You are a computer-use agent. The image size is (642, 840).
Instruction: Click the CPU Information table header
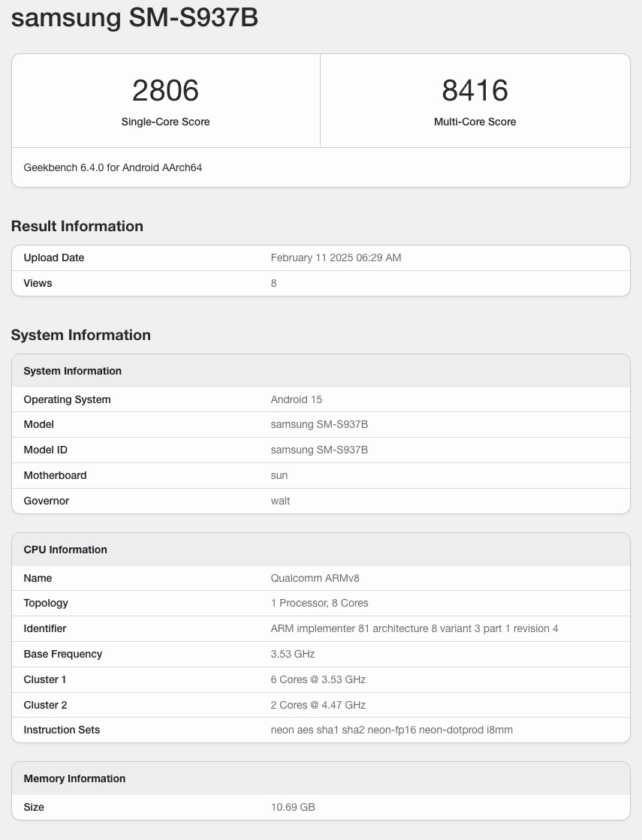pyautogui.click(x=65, y=549)
